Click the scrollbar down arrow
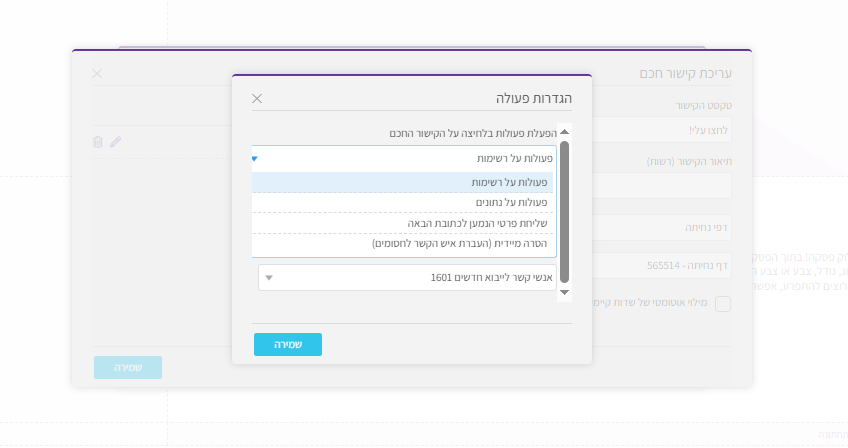Viewport: 848px width, 448px height. pos(564,293)
